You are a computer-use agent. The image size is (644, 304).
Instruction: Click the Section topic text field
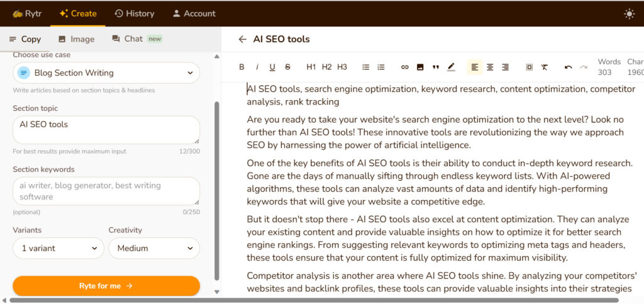tap(106, 130)
